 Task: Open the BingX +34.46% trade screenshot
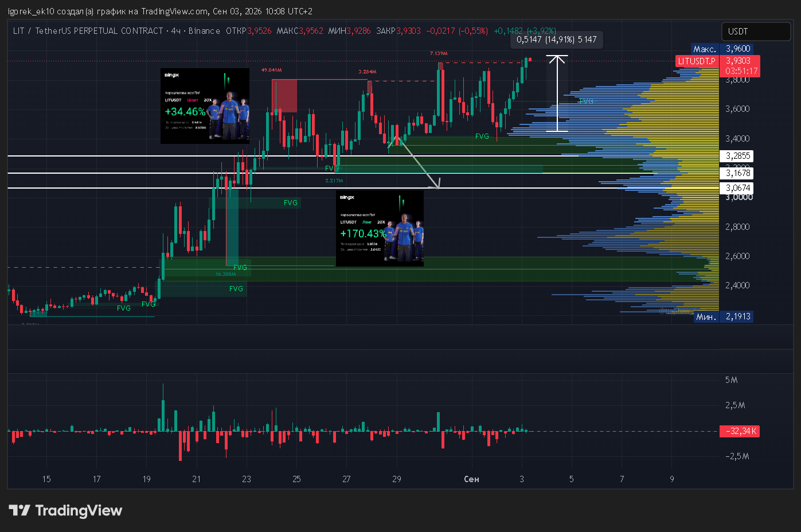click(205, 106)
